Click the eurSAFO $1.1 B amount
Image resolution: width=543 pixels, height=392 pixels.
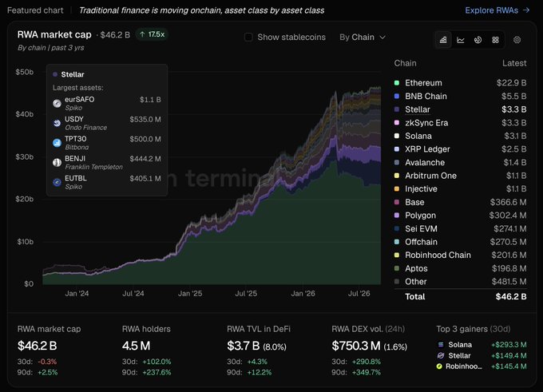[150, 100]
